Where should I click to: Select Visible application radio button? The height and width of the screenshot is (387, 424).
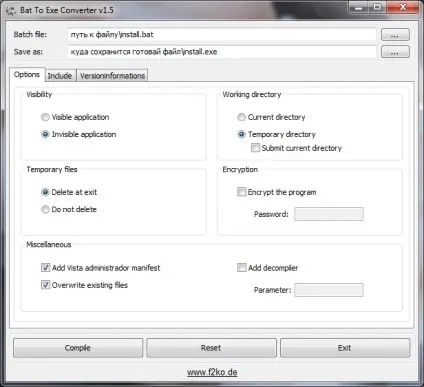pos(45,117)
